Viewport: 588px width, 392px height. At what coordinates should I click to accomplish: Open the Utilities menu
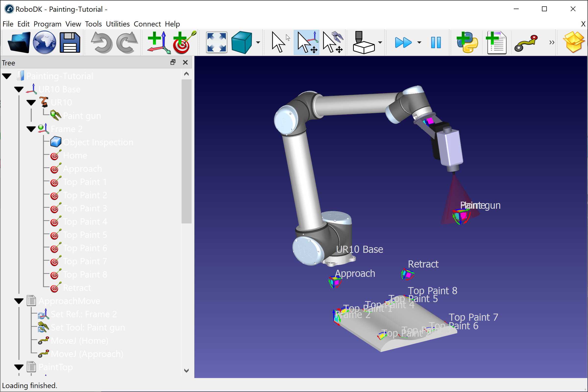coord(118,24)
